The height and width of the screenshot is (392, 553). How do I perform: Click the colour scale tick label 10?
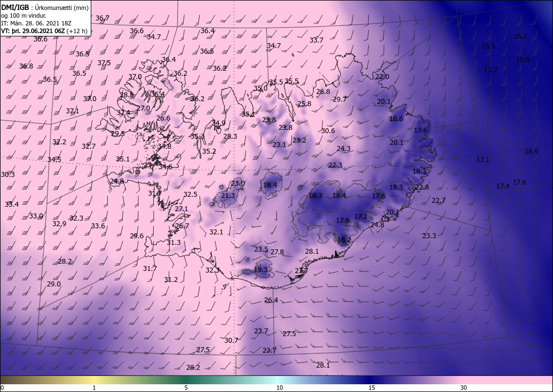click(x=279, y=388)
